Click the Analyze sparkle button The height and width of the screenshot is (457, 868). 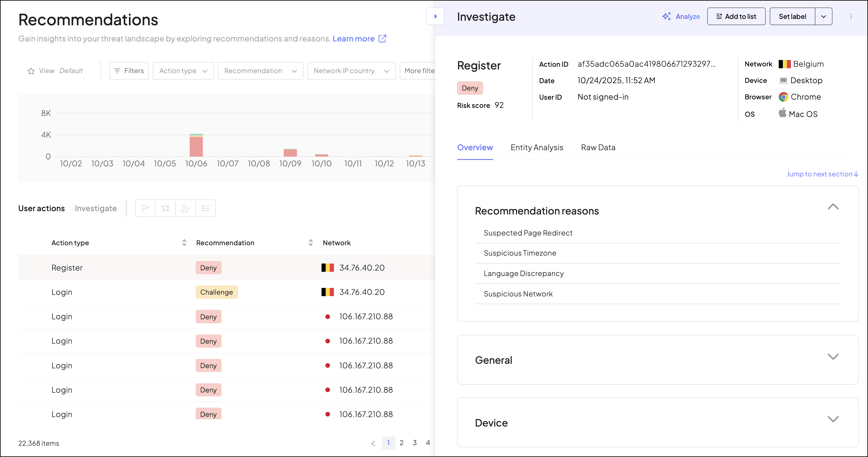[681, 16]
